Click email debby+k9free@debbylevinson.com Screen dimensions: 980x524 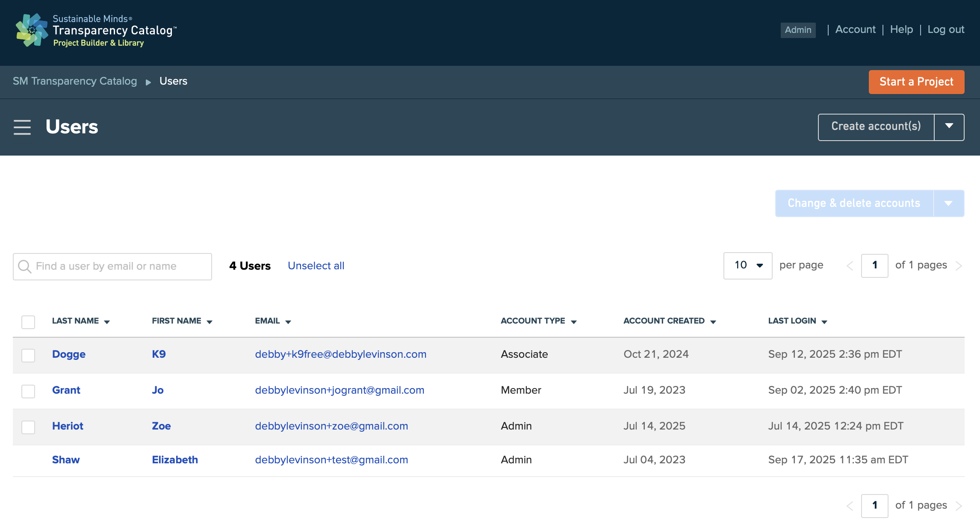coord(341,354)
